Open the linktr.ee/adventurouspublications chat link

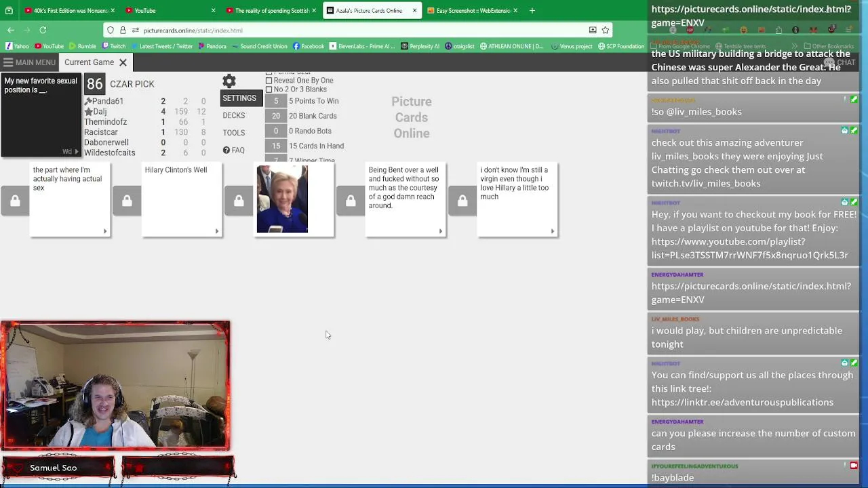(x=742, y=402)
